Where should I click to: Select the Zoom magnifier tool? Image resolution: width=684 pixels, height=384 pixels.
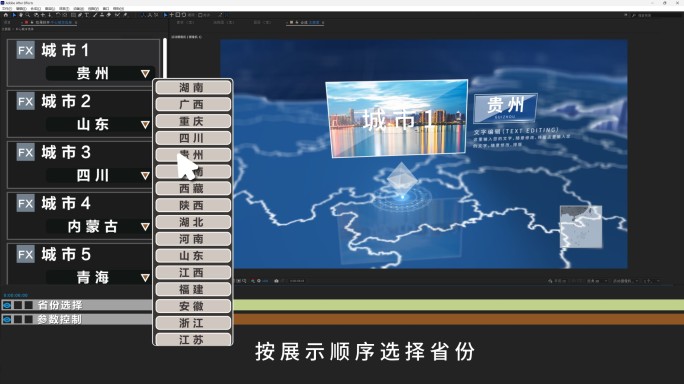click(27, 15)
